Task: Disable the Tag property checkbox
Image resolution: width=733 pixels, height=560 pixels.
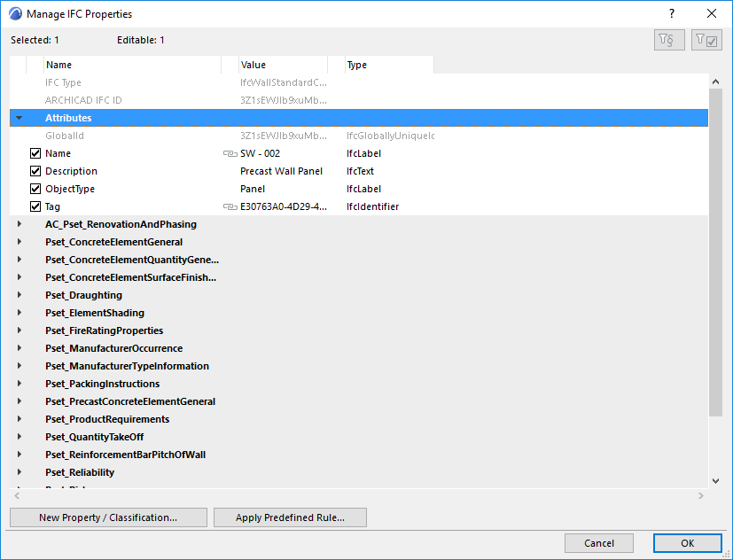Action: 35,206
